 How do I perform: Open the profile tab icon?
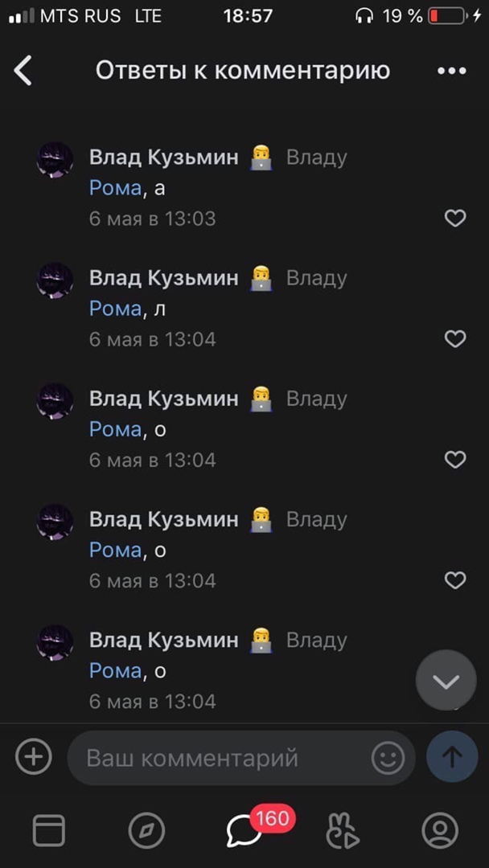click(x=440, y=830)
